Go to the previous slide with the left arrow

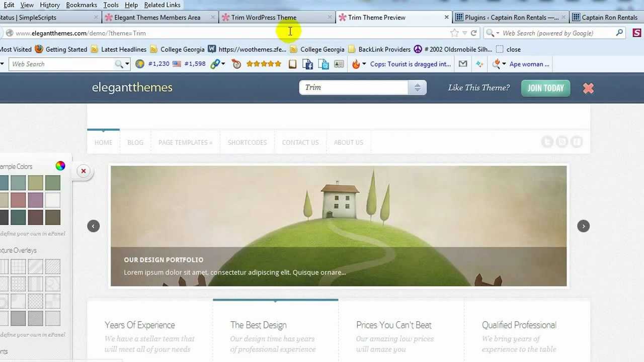[x=93, y=226]
